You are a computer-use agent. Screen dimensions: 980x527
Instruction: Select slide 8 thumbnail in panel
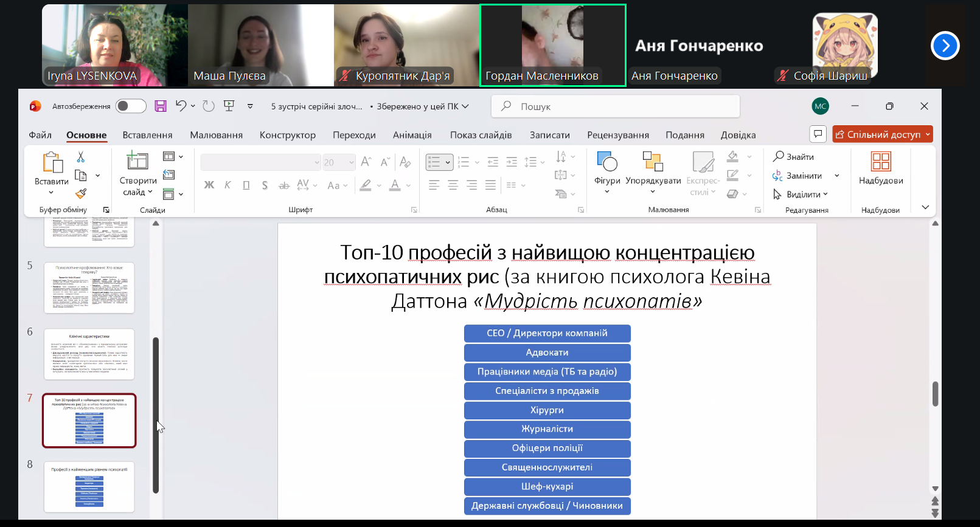point(89,486)
